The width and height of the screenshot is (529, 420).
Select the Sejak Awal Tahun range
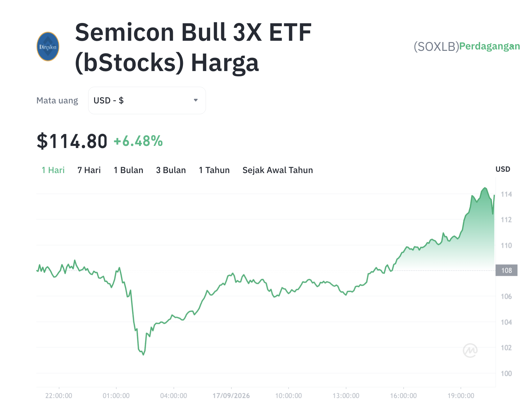277,170
